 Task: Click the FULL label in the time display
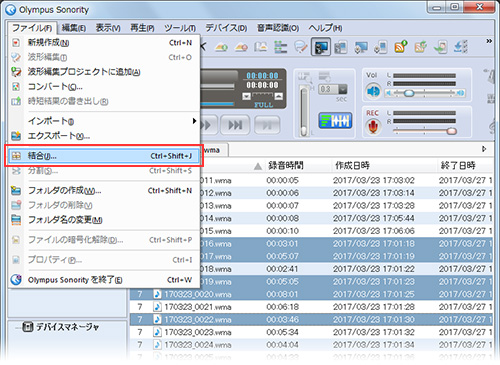point(263,105)
